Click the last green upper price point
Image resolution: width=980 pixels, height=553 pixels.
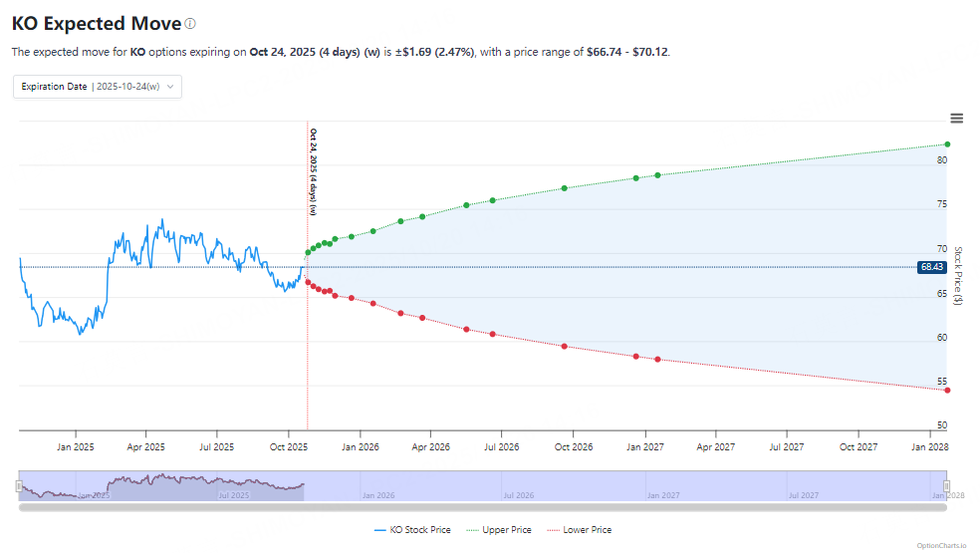947,144
